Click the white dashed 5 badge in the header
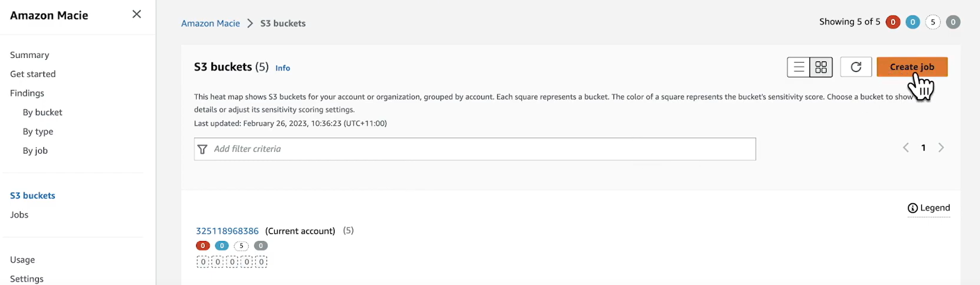The image size is (980, 285). (932, 22)
